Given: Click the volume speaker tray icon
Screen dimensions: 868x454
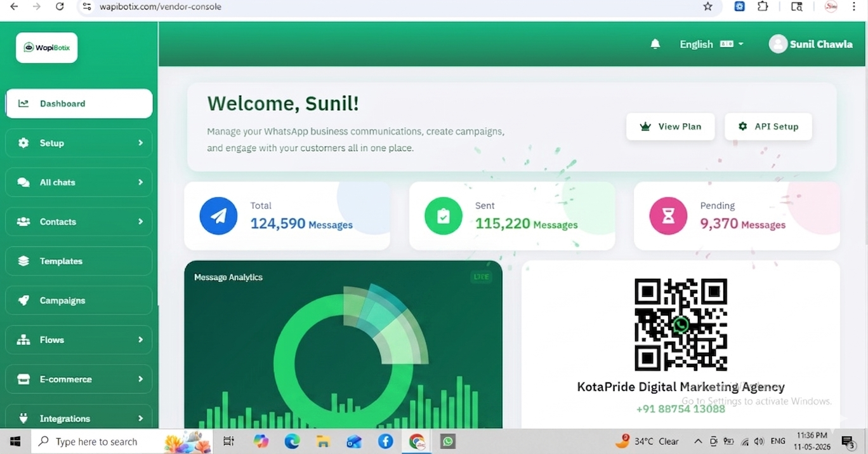Looking at the screenshot, I should 760,441.
